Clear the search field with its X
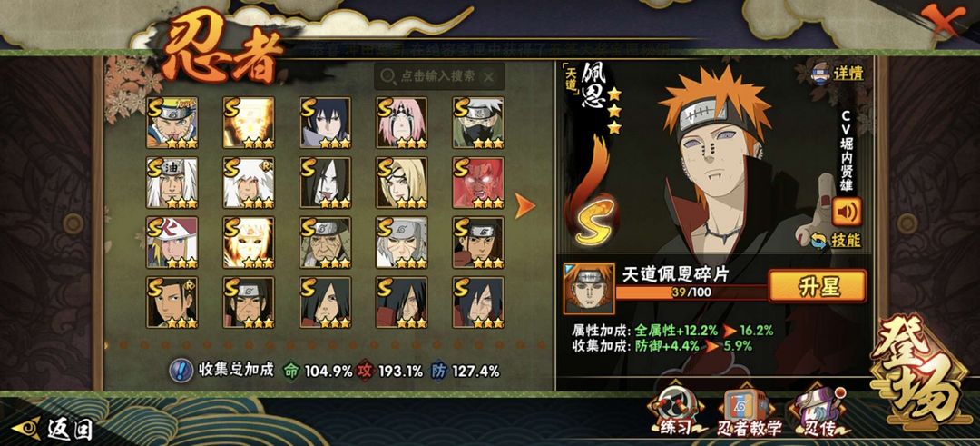The image size is (980, 446). [489, 76]
